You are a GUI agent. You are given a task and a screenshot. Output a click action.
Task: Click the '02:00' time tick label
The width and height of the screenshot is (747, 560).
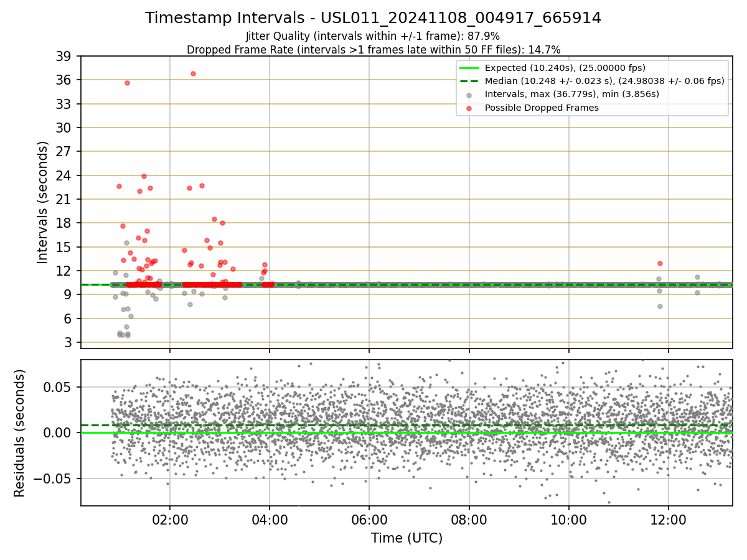tap(170, 520)
